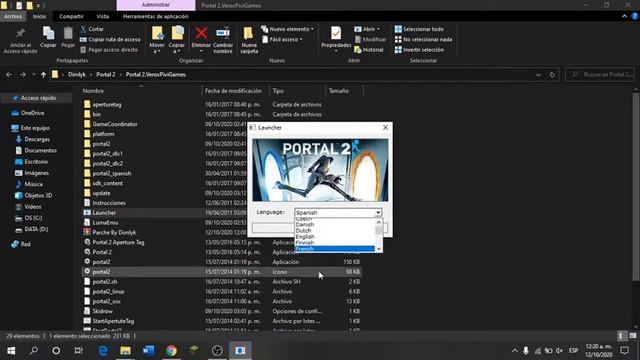
Task: Open the DATA (D:) drive
Action: pos(36,229)
